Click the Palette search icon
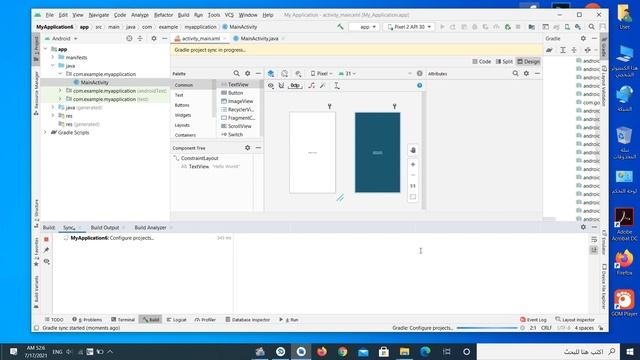 click(x=236, y=73)
